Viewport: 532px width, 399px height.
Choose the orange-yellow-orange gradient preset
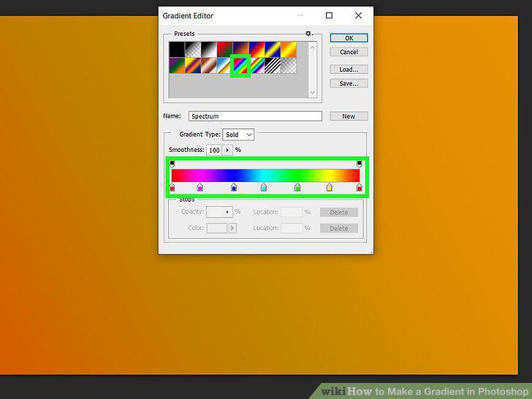[289, 49]
